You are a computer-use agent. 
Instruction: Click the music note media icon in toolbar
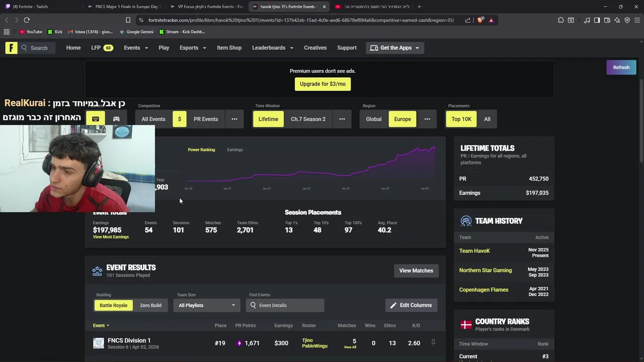[x=587, y=20]
